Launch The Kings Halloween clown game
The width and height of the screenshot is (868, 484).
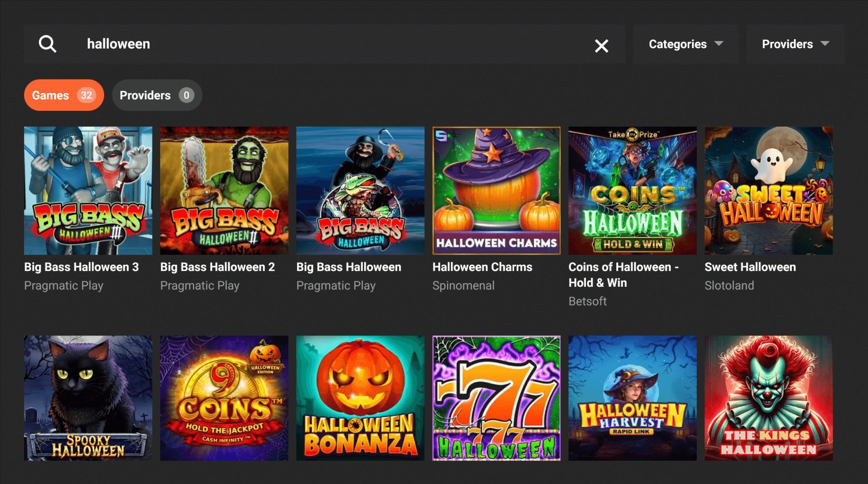[x=768, y=398]
